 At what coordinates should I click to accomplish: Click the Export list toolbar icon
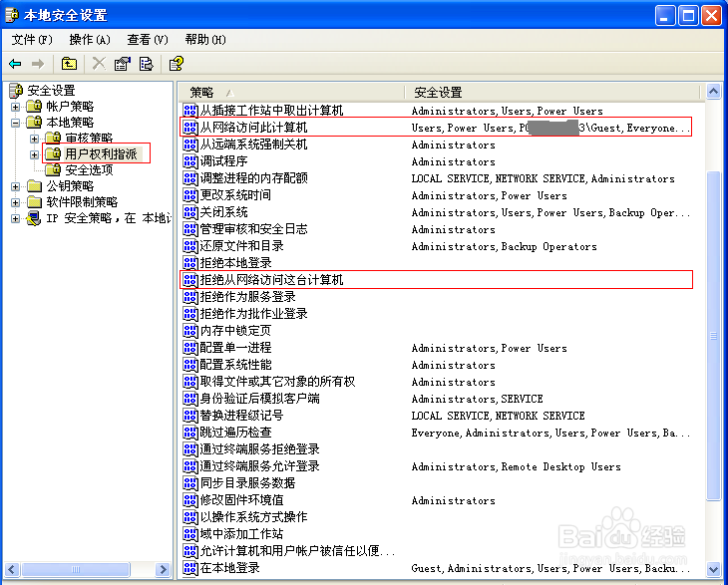coord(147,64)
